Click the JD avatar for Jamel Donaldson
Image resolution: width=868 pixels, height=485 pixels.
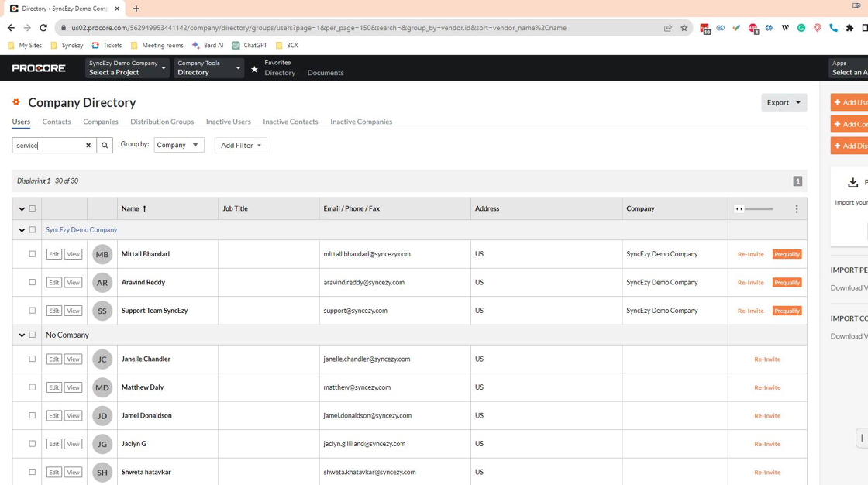(x=102, y=416)
